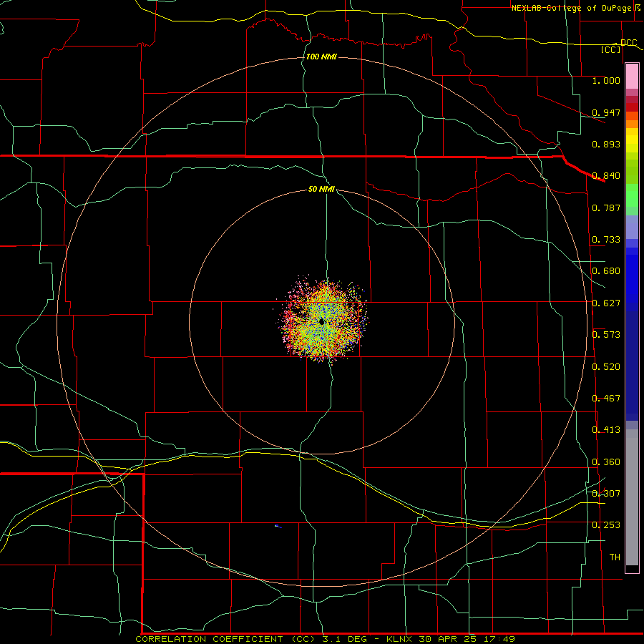Click the 0.787 scale value
The width and height of the screenshot is (644, 644).
click(x=606, y=208)
